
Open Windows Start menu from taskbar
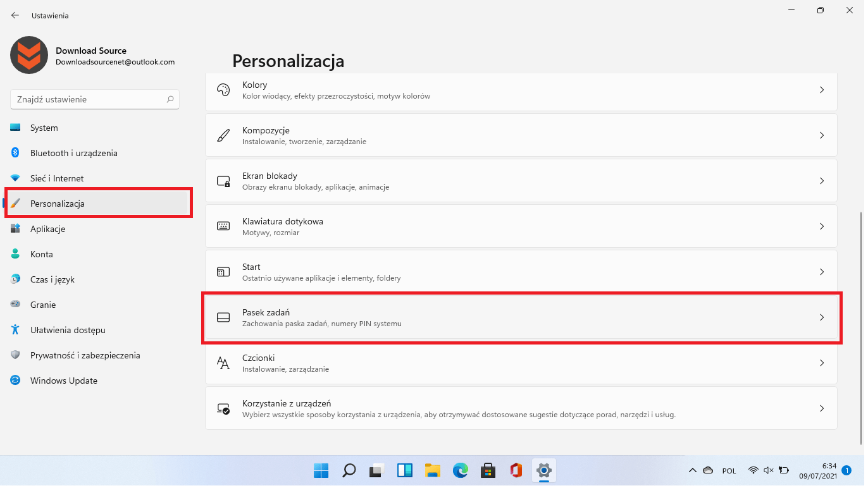(321, 471)
